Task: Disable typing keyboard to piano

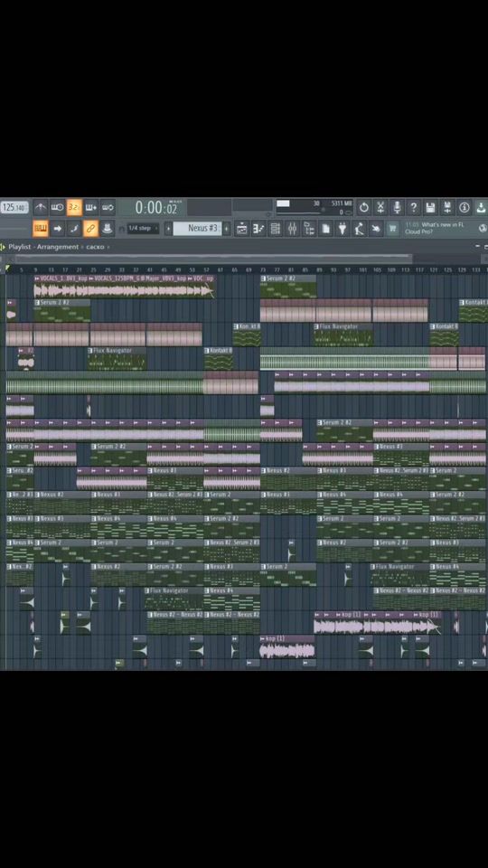Action: pos(41,228)
